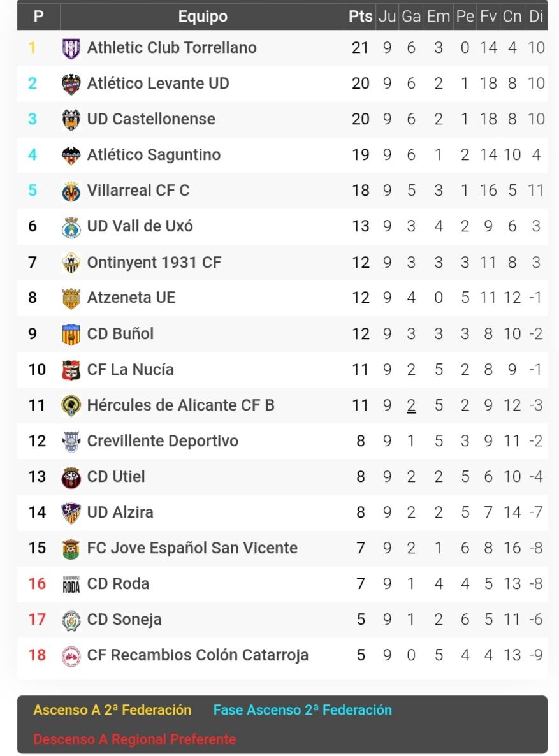
Task: Click the CD Soneja round badge
Action: coord(71,620)
